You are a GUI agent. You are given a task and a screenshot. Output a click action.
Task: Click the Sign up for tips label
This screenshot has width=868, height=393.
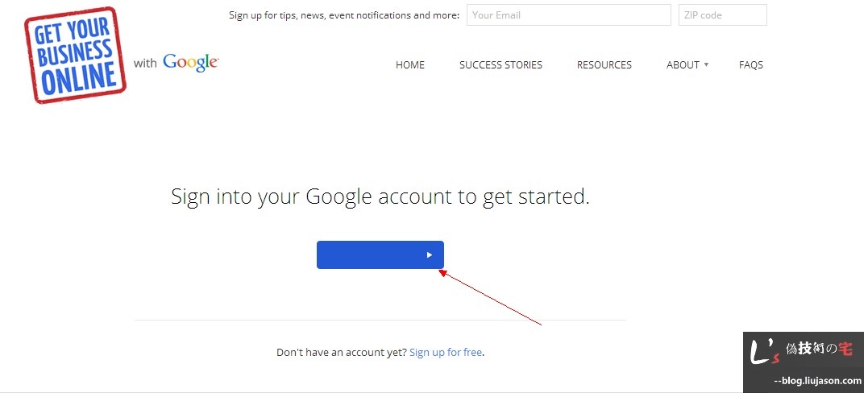point(344,15)
